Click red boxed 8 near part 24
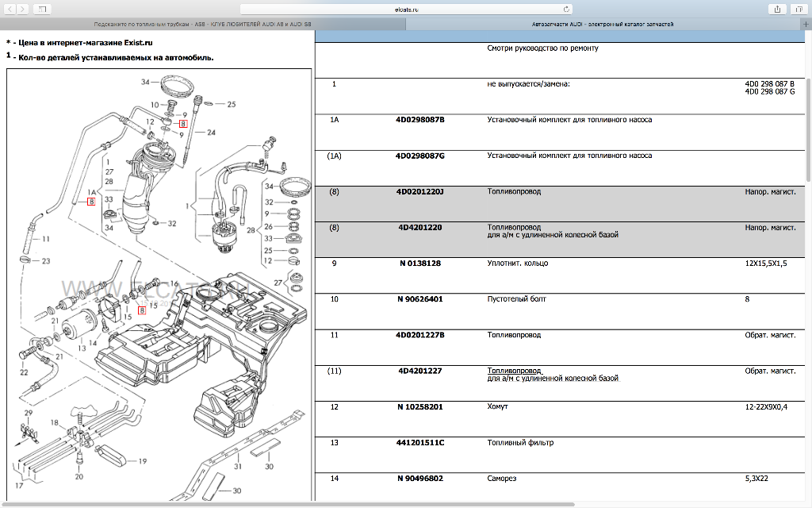812x508 pixels. (182, 123)
